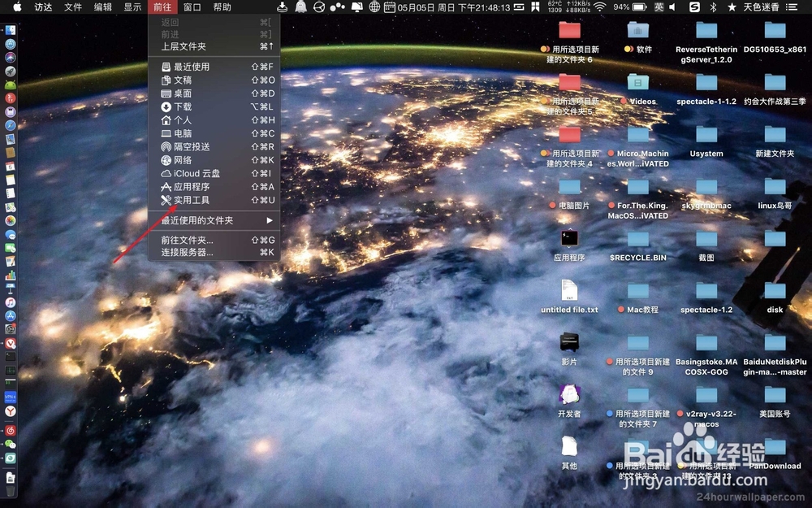Select the Mac教程 folder on desktop
This screenshot has height=508, width=812.
click(638, 297)
